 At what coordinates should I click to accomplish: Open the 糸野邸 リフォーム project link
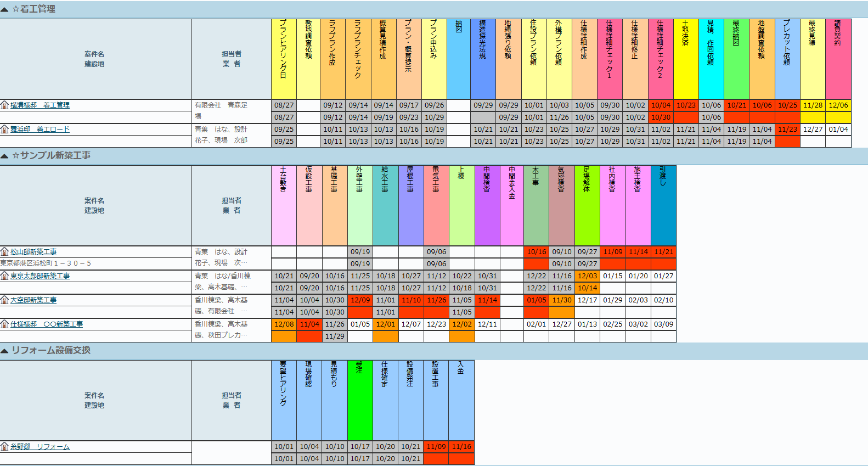(40, 447)
